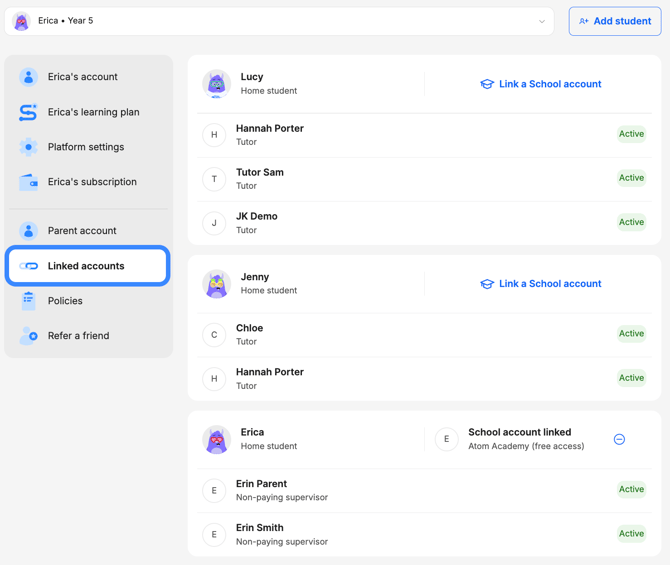Click School account linked text
670x565 pixels.
coord(520,432)
